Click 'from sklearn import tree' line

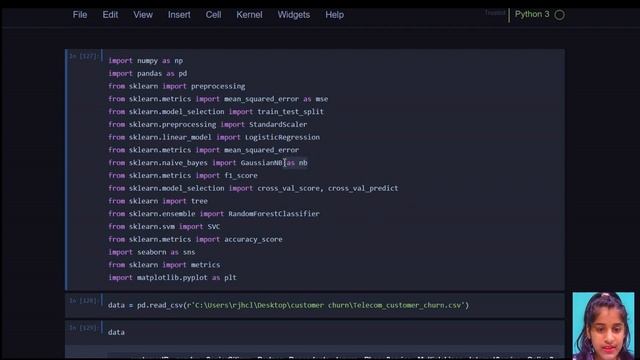[x=158, y=201]
